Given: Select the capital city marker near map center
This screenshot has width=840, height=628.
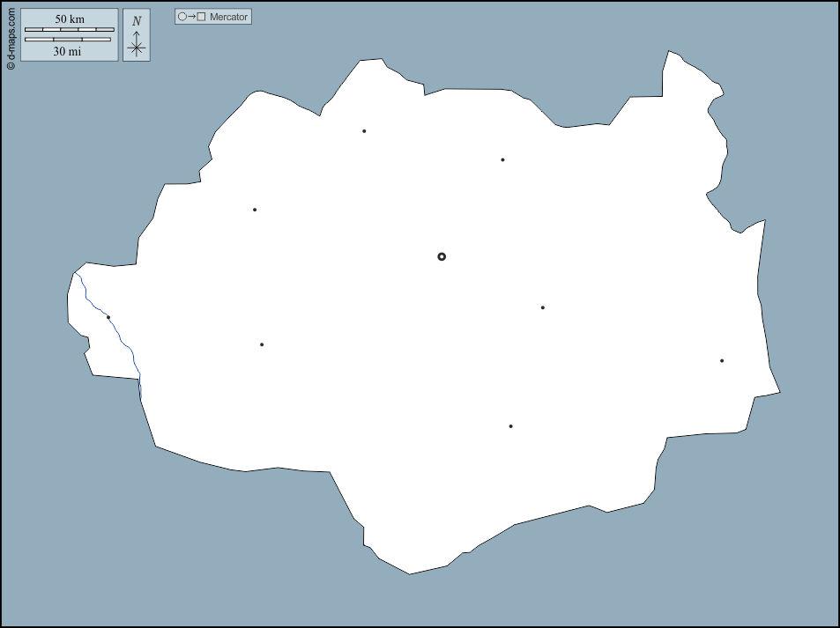Looking at the screenshot, I should point(442,256).
